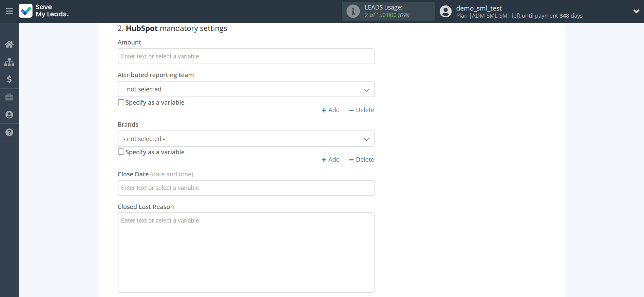Open the Attributed reporting team dropdown

246,89
